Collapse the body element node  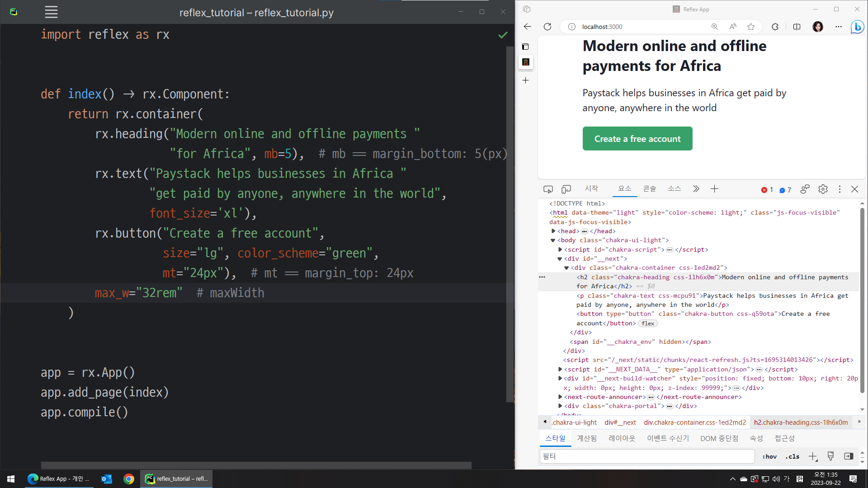pyautogui.click(x=553, y=240)
